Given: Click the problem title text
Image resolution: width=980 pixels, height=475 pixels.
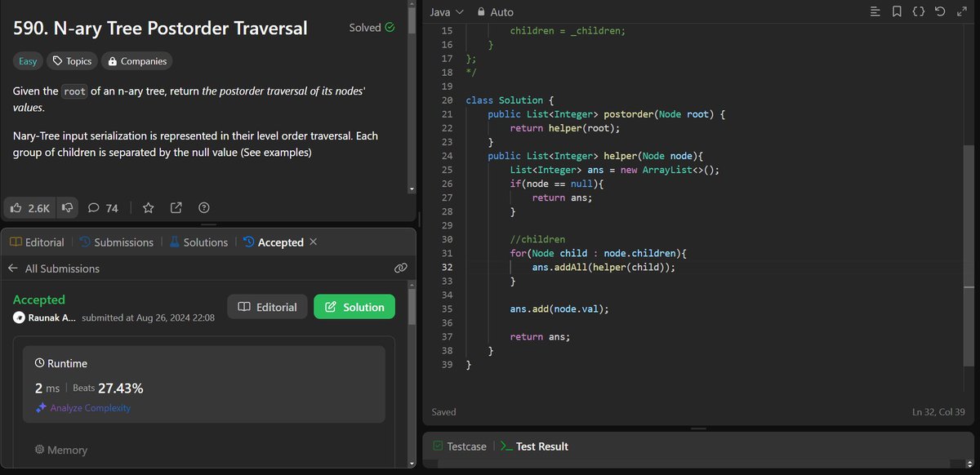Looking at the screenshot, I should pos(160,28).
